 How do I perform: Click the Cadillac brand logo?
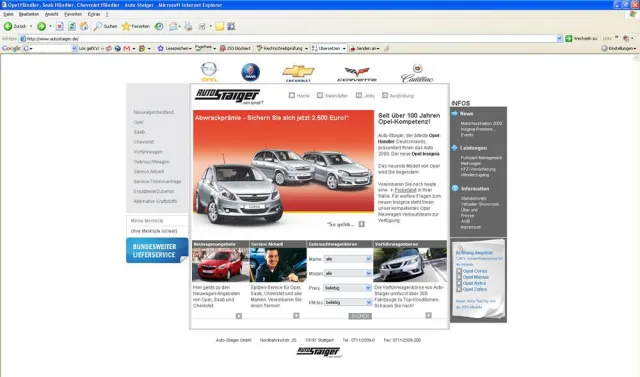417,74
